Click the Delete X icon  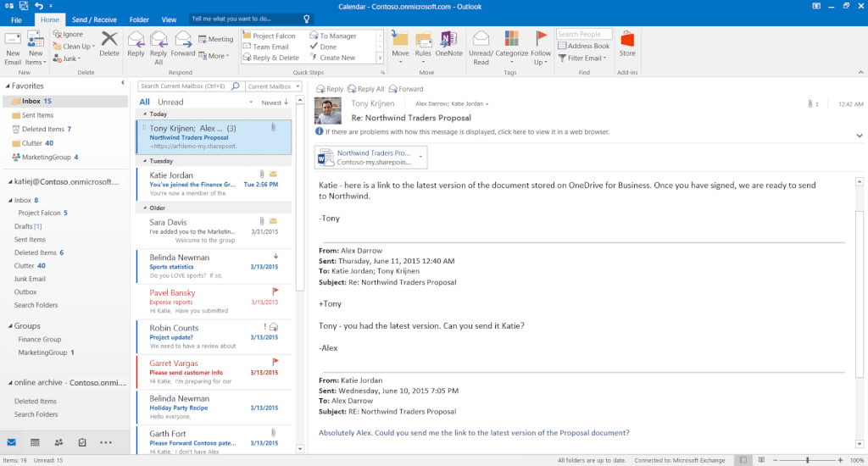click(x=109, y=40)
